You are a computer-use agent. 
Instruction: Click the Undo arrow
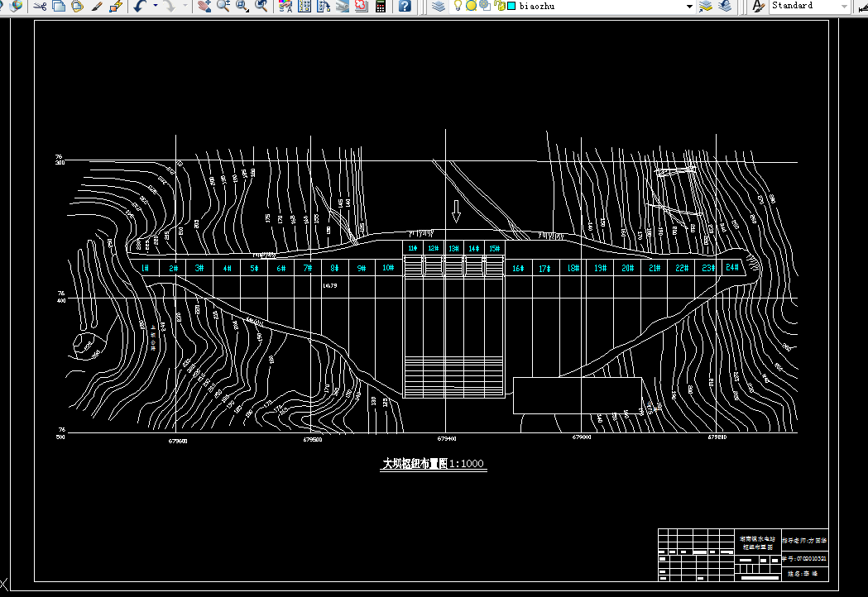click(x=141, y=6)
